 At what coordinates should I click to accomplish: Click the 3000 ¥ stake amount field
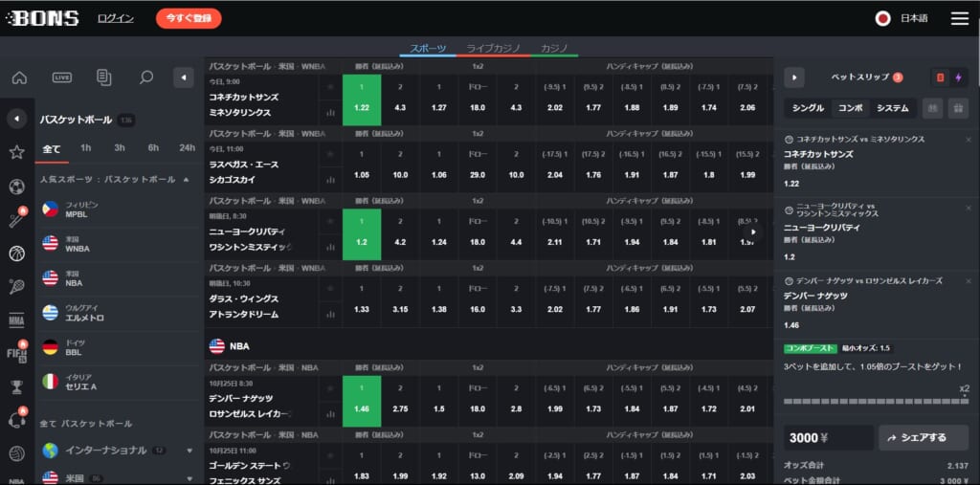point(827,437)
